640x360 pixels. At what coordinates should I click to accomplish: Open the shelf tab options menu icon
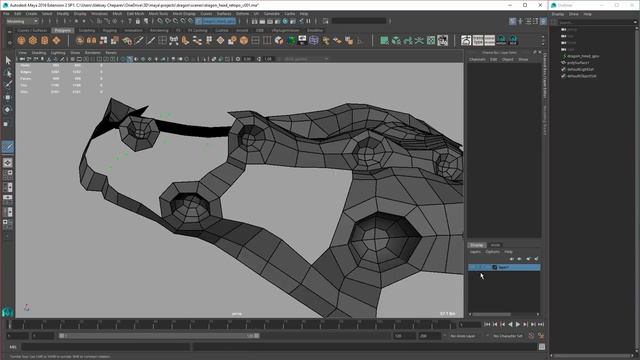pos(9,31)
